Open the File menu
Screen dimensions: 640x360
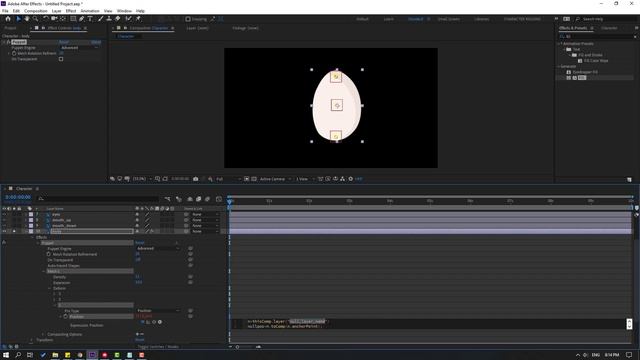tap(5, 11)
